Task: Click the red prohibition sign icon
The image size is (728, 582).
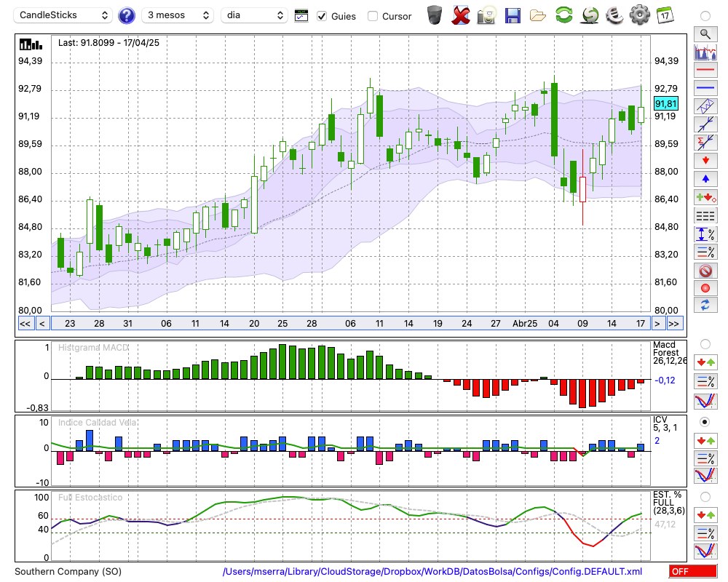Action: 705,271
